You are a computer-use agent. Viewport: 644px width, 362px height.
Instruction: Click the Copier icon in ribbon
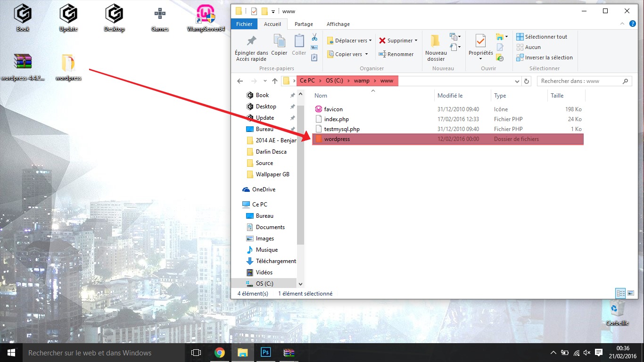(279, 41)
